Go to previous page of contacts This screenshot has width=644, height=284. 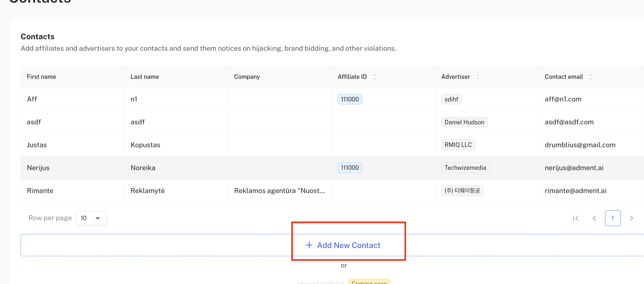coord(594,218)
